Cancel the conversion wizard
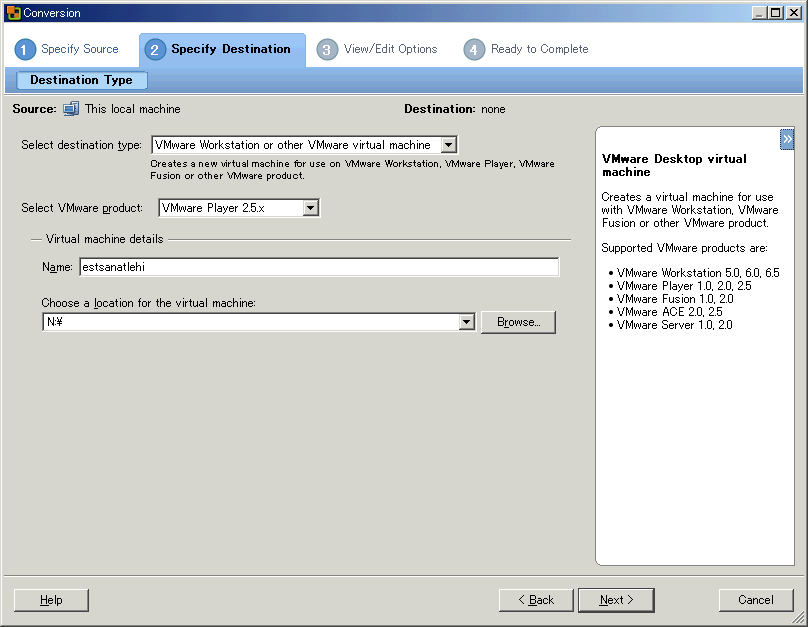The height and width of the screenshot is (627, 808). pos(756,600)
